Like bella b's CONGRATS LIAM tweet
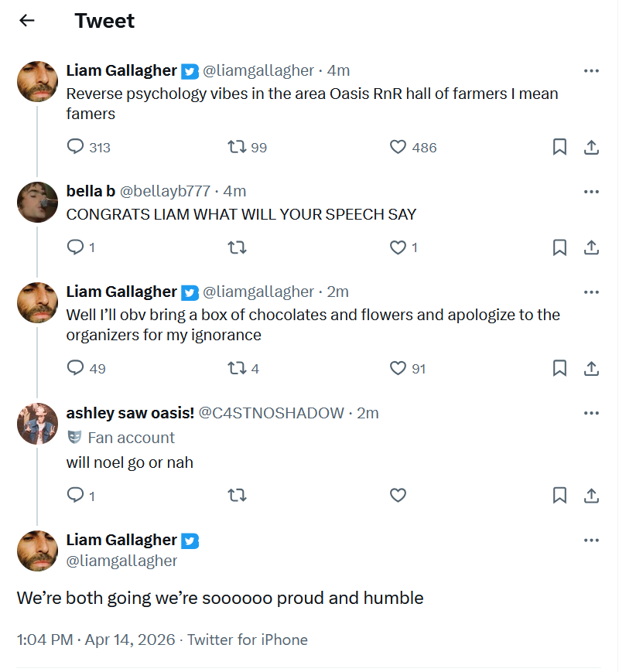This screenshot has height=672, width=619. coord(398,247)
